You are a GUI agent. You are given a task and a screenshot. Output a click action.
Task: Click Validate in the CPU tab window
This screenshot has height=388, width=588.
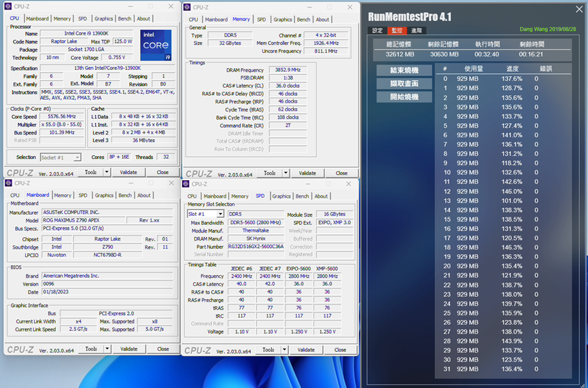coord(128,172)
